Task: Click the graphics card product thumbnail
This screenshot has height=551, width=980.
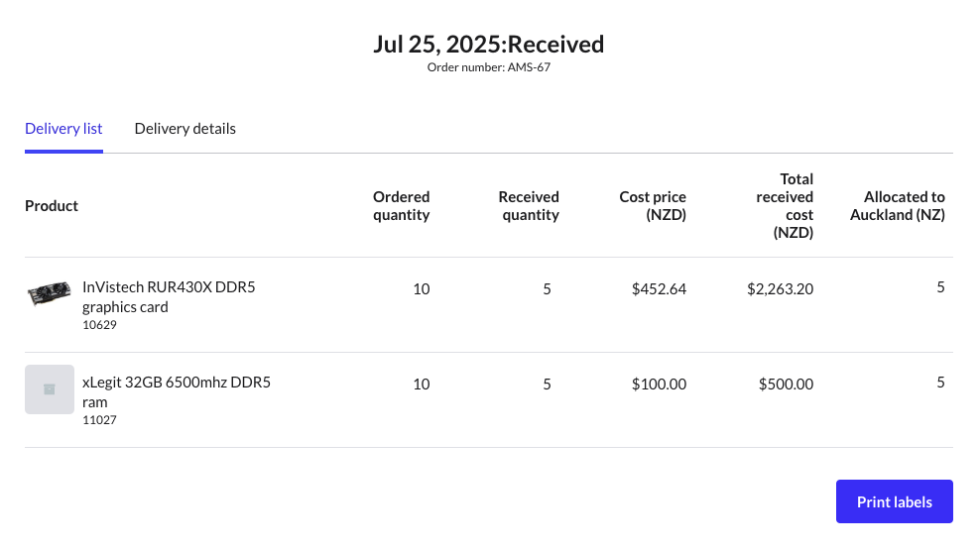Action: pos(49,294)
